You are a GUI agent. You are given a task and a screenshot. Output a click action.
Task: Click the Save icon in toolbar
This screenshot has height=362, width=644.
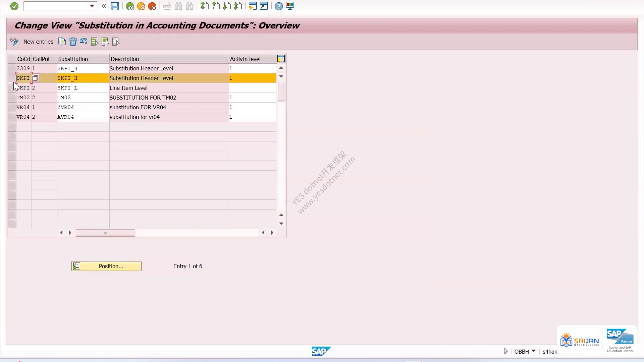click(x=115, y=6)
